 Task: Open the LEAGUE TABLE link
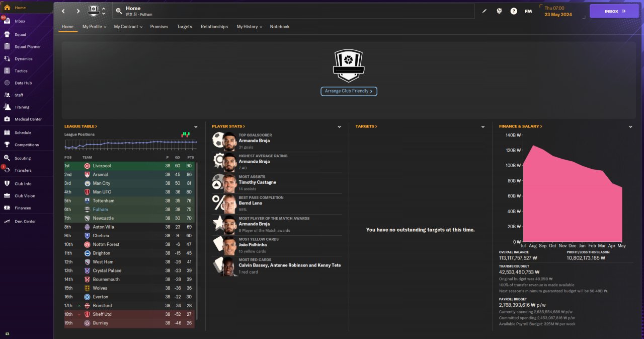click(80, 126)
